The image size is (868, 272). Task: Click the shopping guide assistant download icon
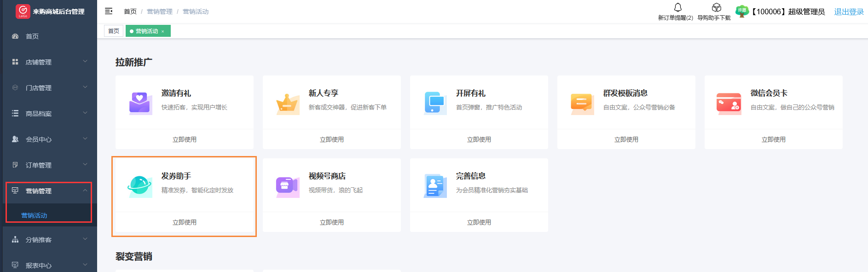(x=716, y=8)
